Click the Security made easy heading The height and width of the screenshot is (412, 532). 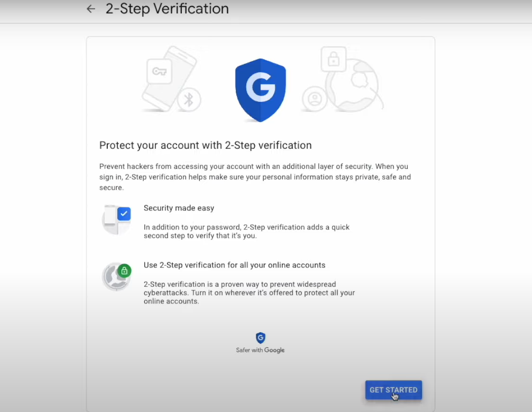(x=179, y=208)
